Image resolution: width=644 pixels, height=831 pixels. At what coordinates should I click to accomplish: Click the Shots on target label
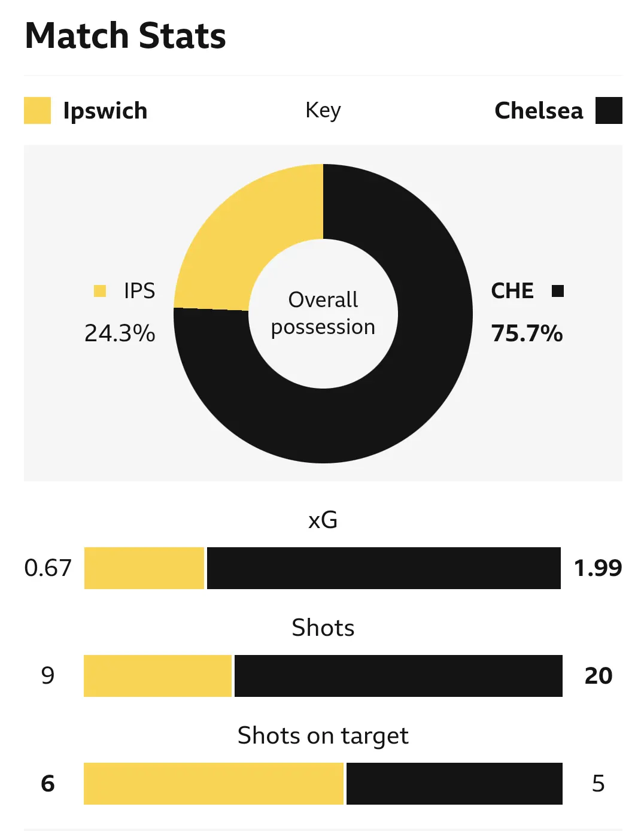tap(323, 736)
